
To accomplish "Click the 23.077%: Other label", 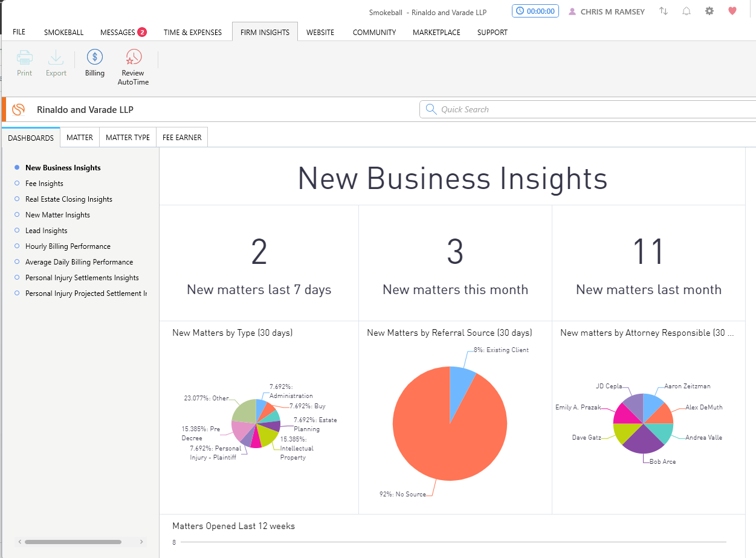I will [x=206, y=398].
